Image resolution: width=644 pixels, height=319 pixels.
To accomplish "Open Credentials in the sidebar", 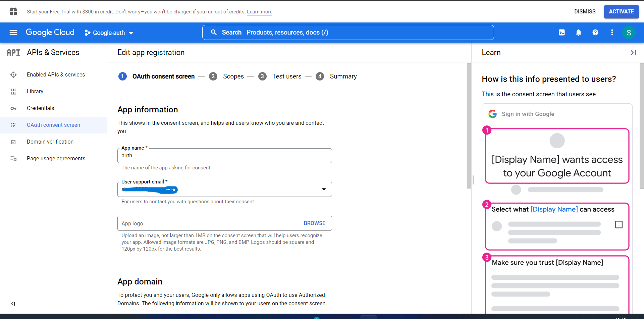I will [x=40, y=108].
